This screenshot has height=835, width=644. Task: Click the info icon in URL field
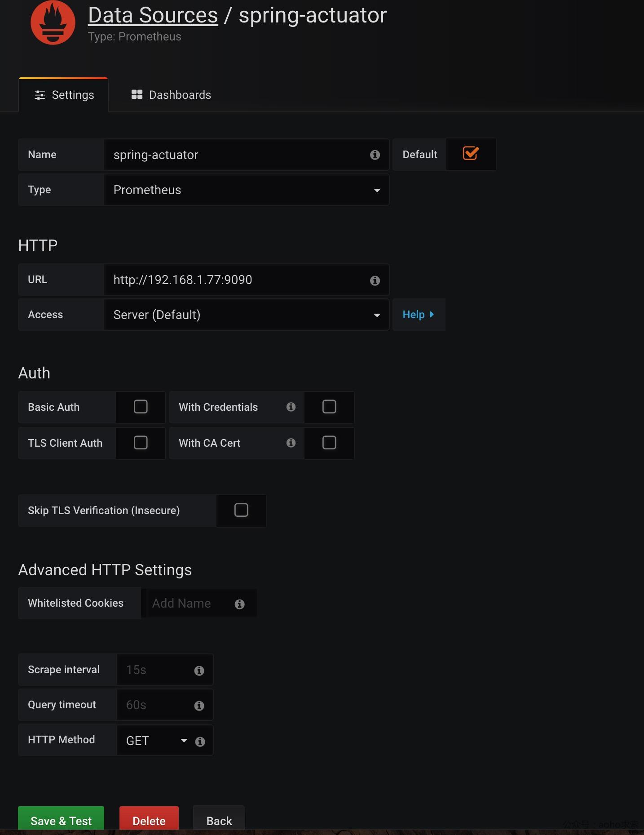pyautogui.click(x=375, y=280)
